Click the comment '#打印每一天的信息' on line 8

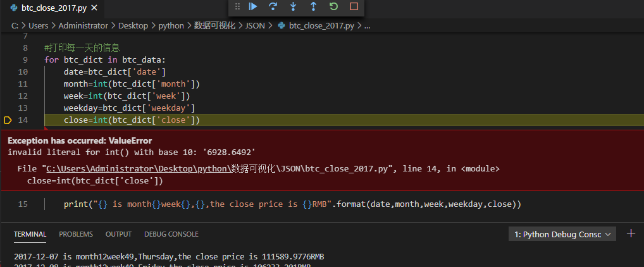pyautogui.click(x=82, y=48)
